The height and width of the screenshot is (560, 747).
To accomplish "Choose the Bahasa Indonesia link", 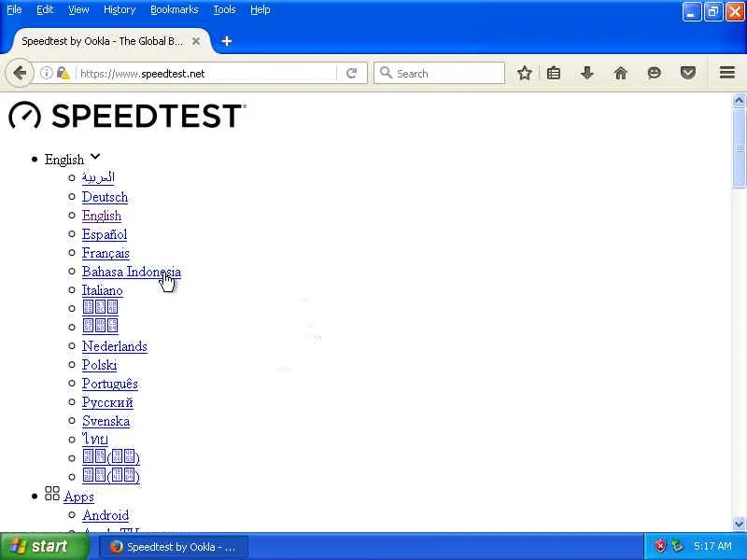I will click(x=131, y=272).
